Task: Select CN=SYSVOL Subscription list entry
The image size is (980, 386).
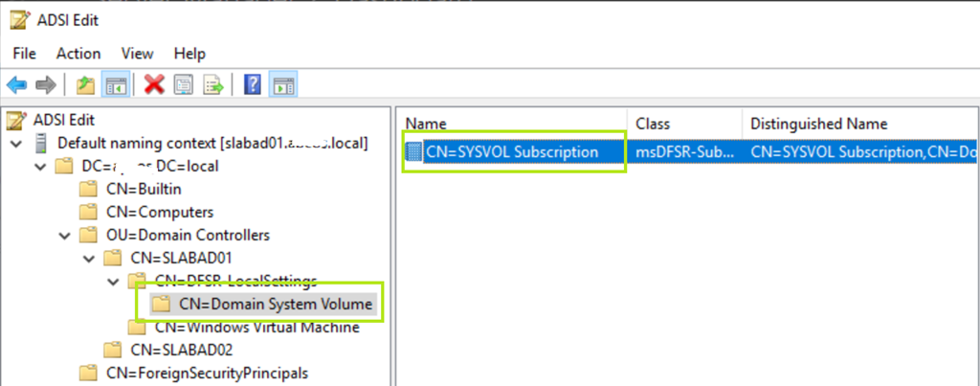Action: [x=512, y=151]
